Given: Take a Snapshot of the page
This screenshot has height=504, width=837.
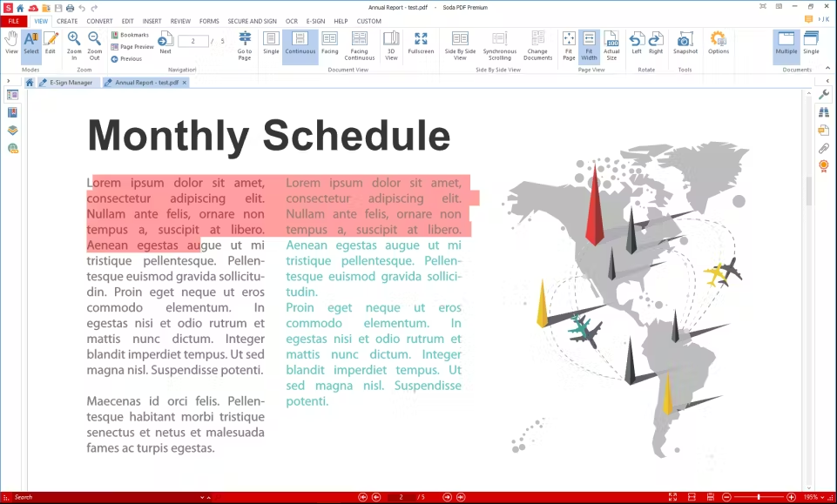Looking at the screenshot, I should (685, 44).
